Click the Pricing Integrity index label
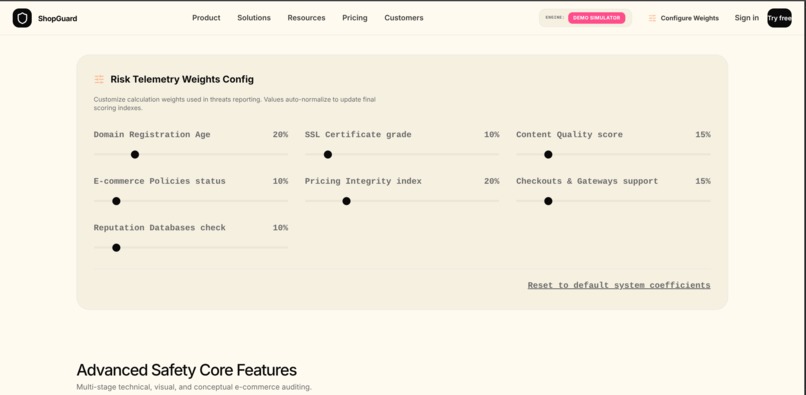This screenshot has width=806, height=395. click(x=363, y=182)
